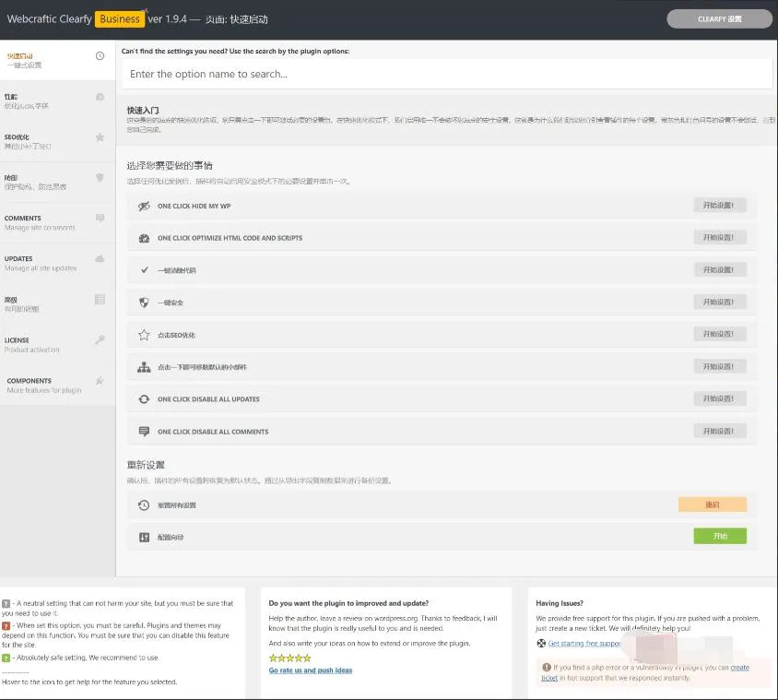Open the COMMENTS section in the sidebar
The image size is (778, 700).
coord(57,222)
